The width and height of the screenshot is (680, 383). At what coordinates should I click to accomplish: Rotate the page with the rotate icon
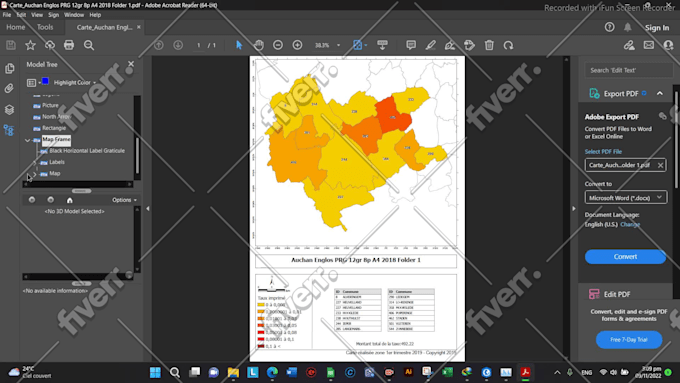508,45
